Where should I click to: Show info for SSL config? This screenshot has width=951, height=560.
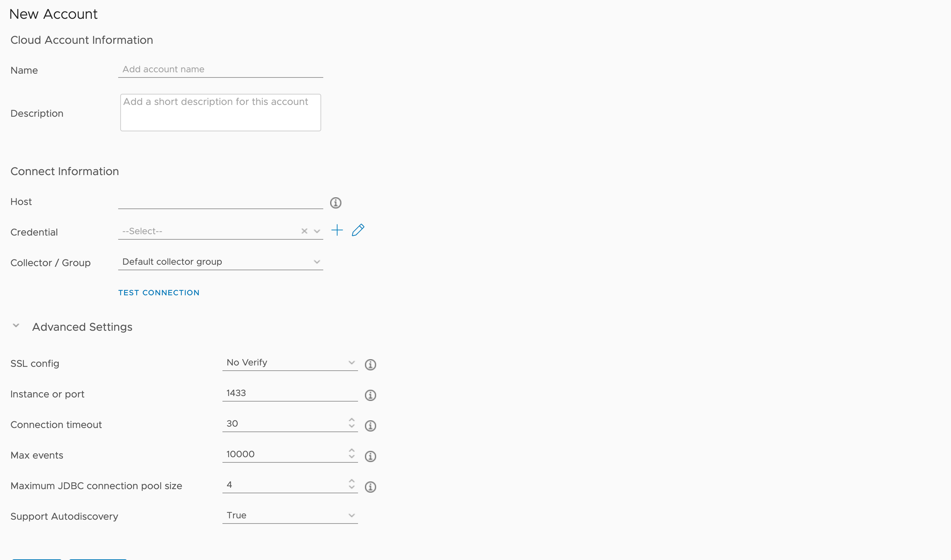pyautogui.click(x=371, y=364)
